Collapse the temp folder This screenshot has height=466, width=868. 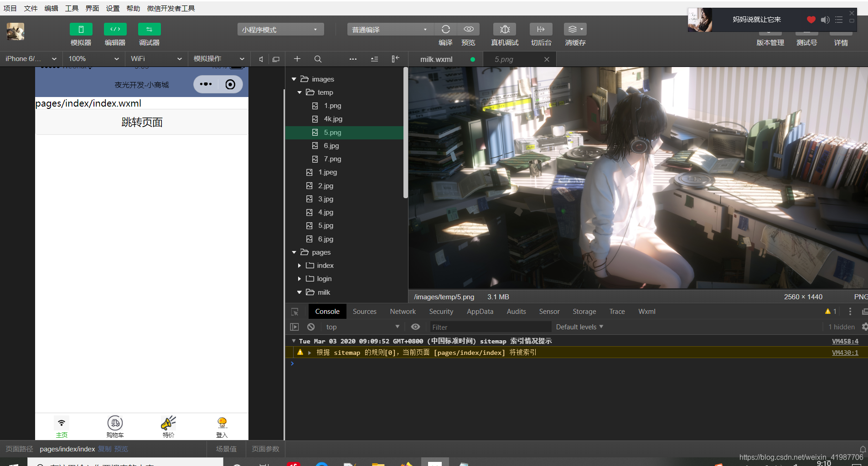[x=300, y=92]
